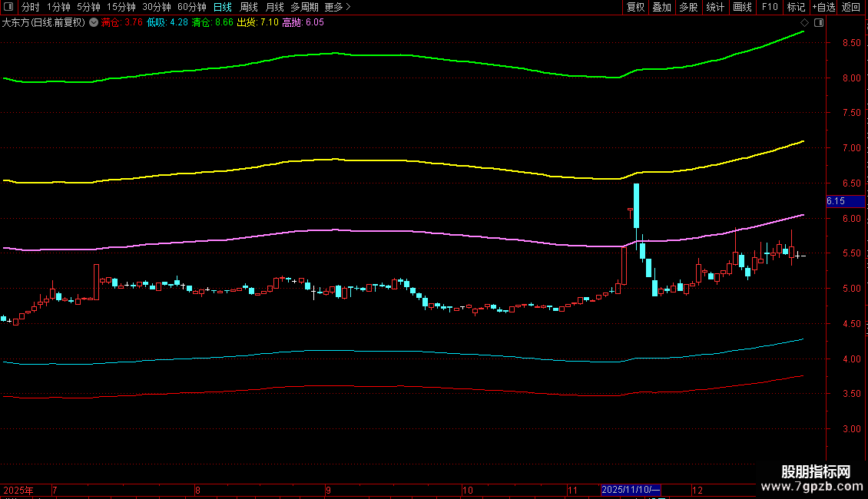Click the 6.15 price marker on axis

[845, 201]
